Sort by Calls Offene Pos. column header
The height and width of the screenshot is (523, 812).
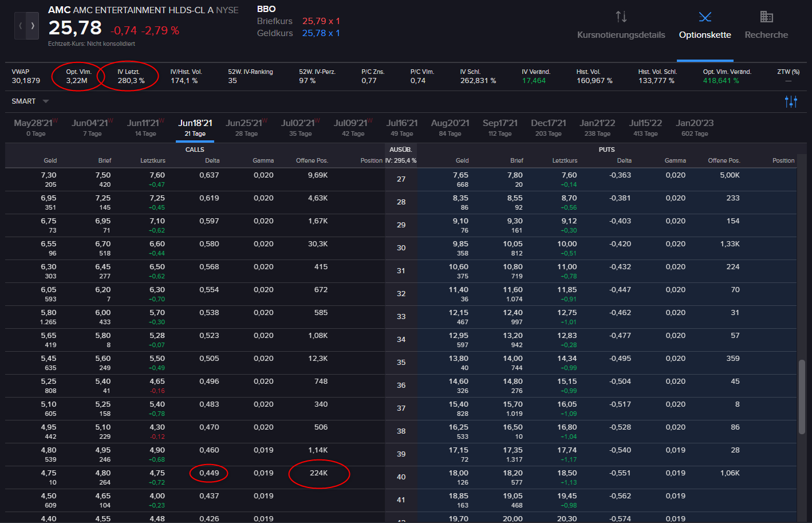tap(312, 160)
